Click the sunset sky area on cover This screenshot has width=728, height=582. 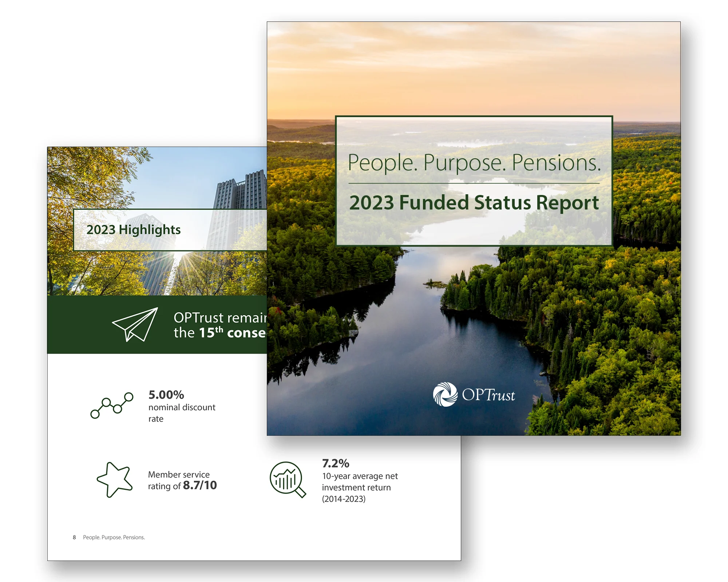pos(473,65)
